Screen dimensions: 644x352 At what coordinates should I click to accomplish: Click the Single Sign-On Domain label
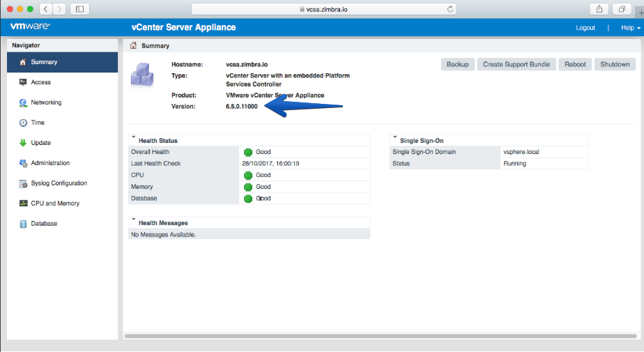pos(424,152)
